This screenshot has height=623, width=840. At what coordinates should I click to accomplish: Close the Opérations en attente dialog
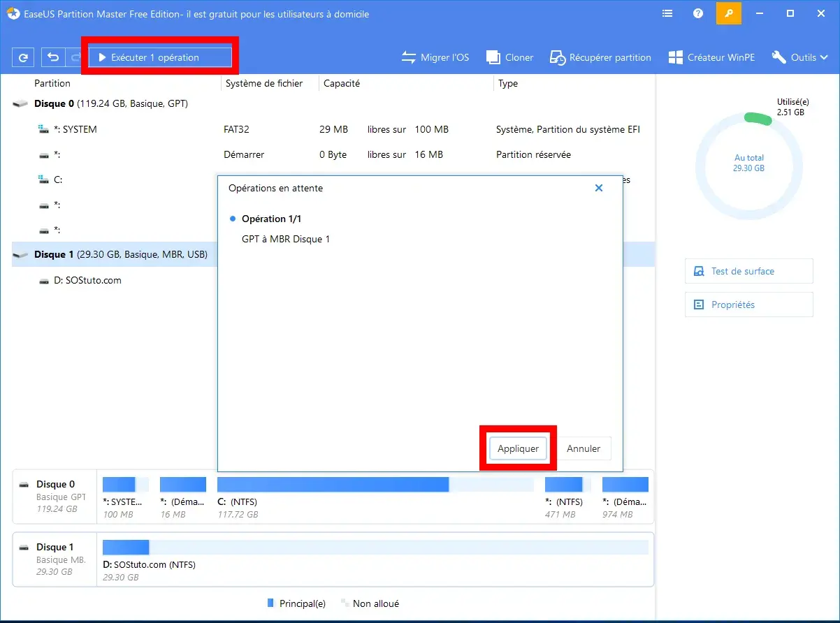599,188
